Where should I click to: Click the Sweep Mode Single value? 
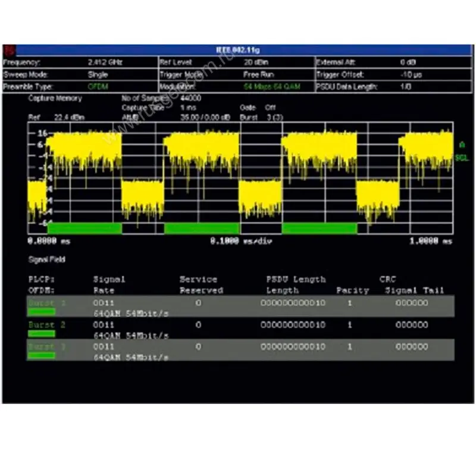point(98,75)
